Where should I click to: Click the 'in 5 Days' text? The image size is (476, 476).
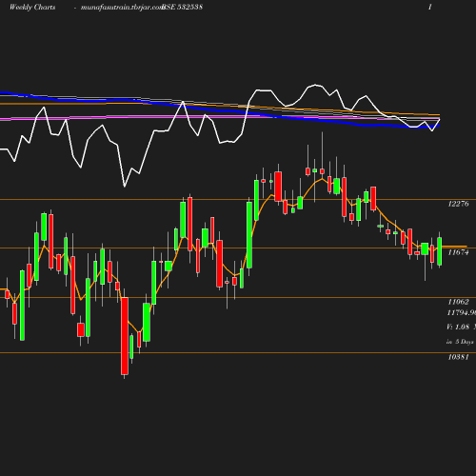click(x=460, y=342)
